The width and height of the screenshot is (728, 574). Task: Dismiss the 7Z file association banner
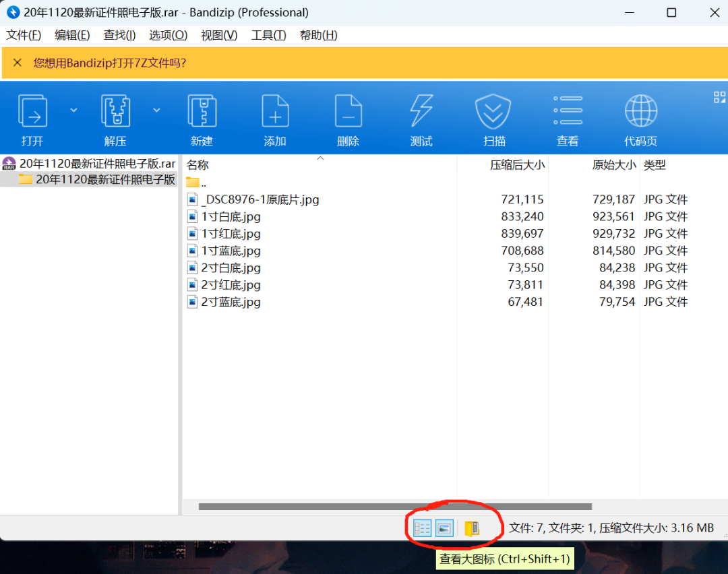[x=17, y=62]
